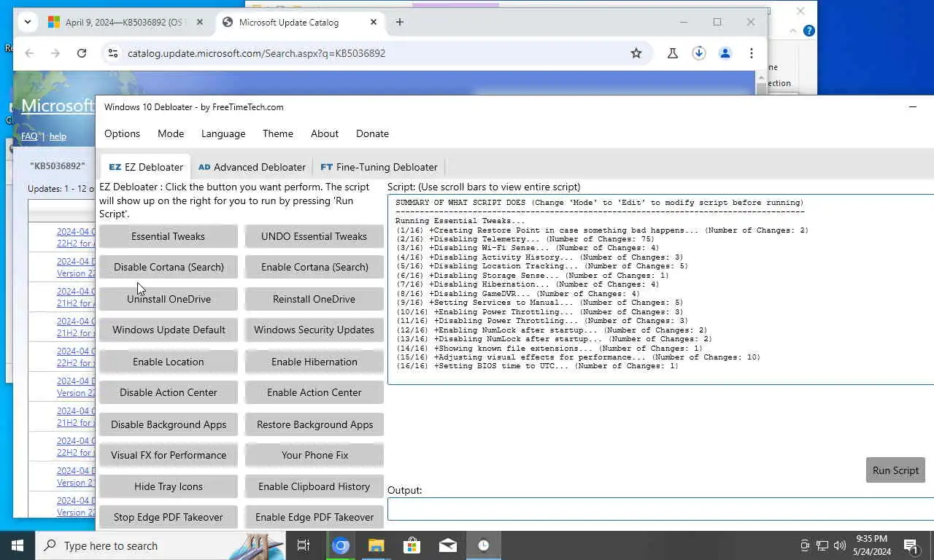Open Debloater Options menu
The width and height of the screenshot is (934, 560).
[122, 133]
